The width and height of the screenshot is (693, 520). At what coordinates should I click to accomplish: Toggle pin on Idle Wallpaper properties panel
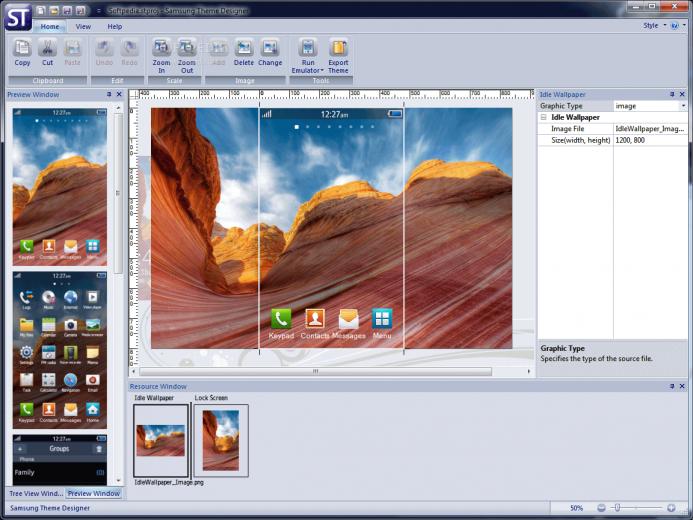tap(672, 94)
